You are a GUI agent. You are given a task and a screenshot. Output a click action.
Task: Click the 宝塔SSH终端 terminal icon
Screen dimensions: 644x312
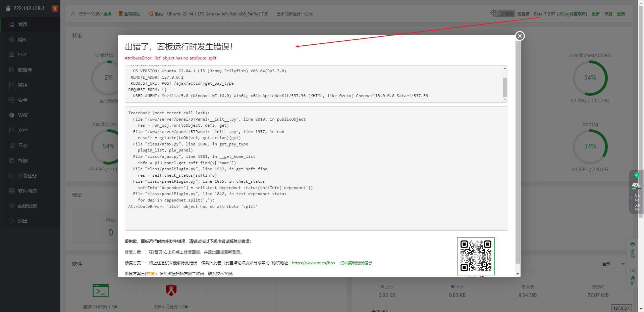100,291
